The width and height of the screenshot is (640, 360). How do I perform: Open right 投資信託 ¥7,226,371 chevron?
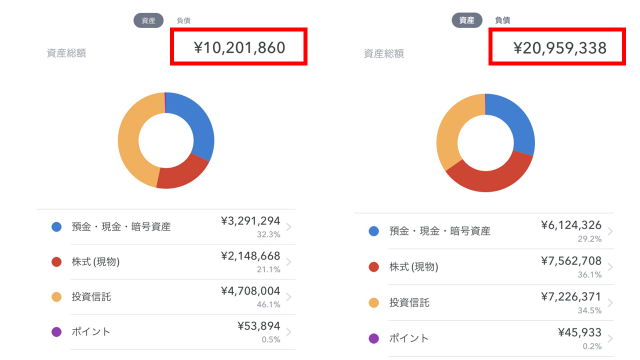pyautogui.click(x=610, y=303)
